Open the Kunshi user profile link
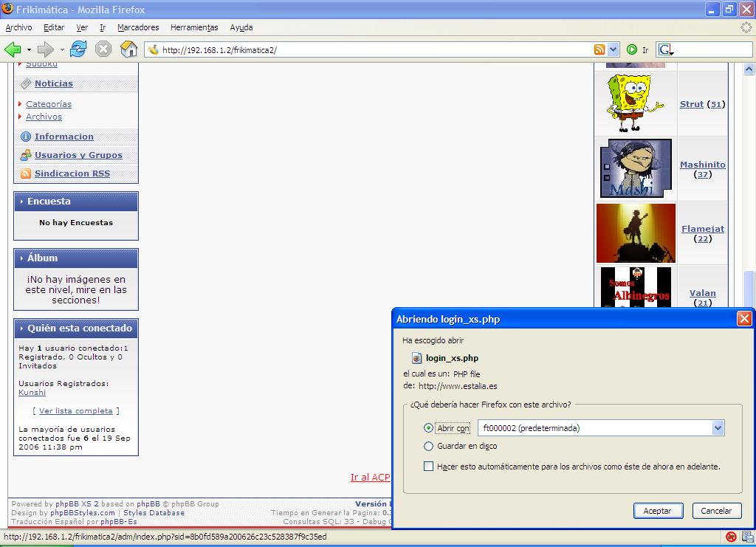The height and width of the screenshot is (547, 756). [32, 392]
